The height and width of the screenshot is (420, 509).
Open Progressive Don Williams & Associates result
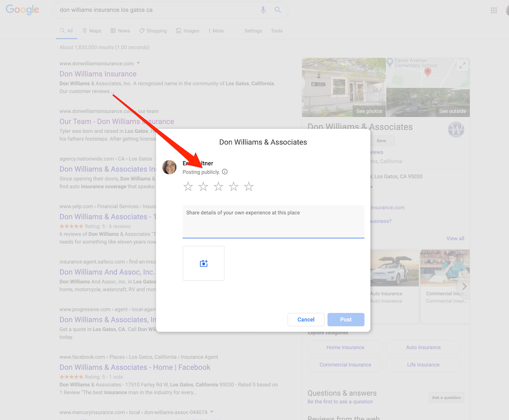(x=108, y=320)
